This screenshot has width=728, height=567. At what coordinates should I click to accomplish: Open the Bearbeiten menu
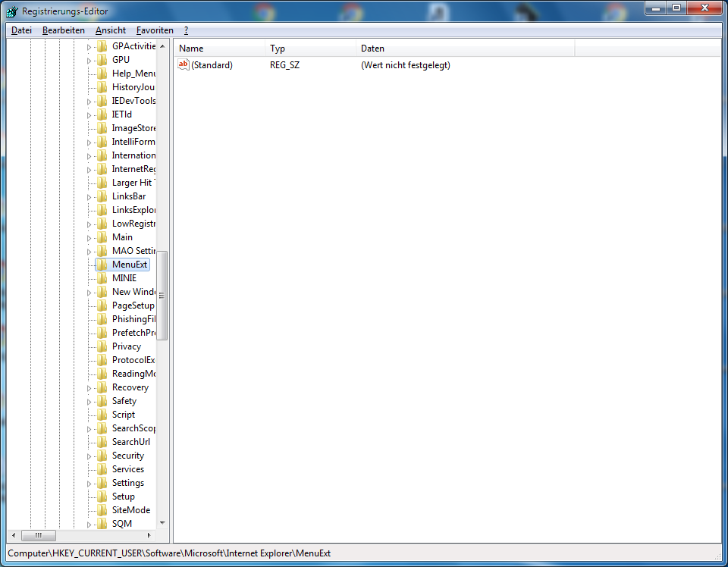63,30
